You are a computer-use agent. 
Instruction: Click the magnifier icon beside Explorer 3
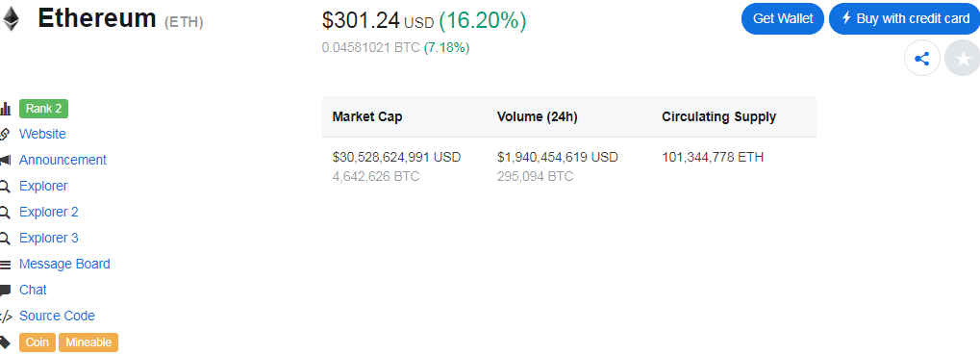coord(5,239)
